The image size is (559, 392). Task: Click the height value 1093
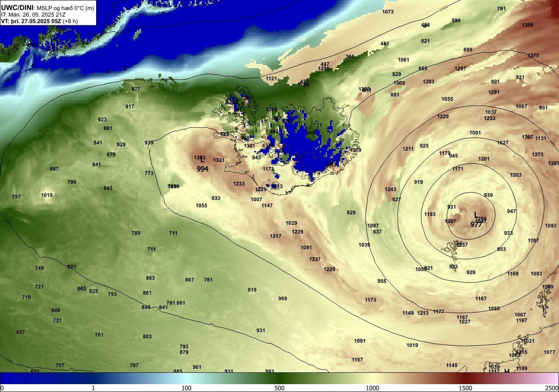tap(551, 226)
